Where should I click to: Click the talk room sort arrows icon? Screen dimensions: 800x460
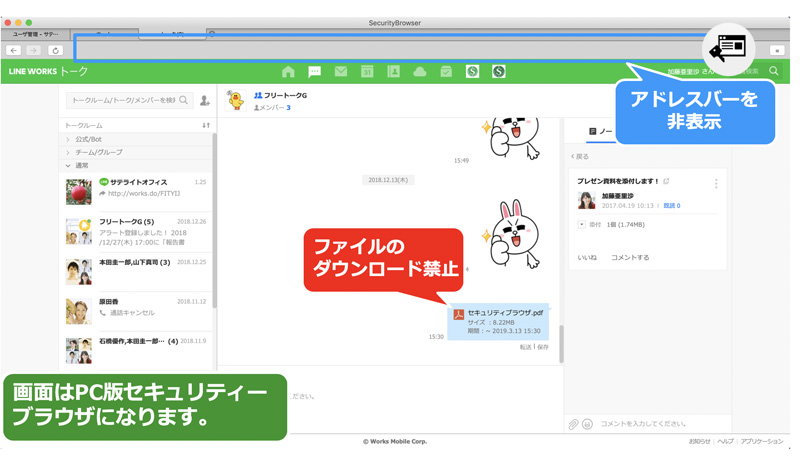coord(206,125)
